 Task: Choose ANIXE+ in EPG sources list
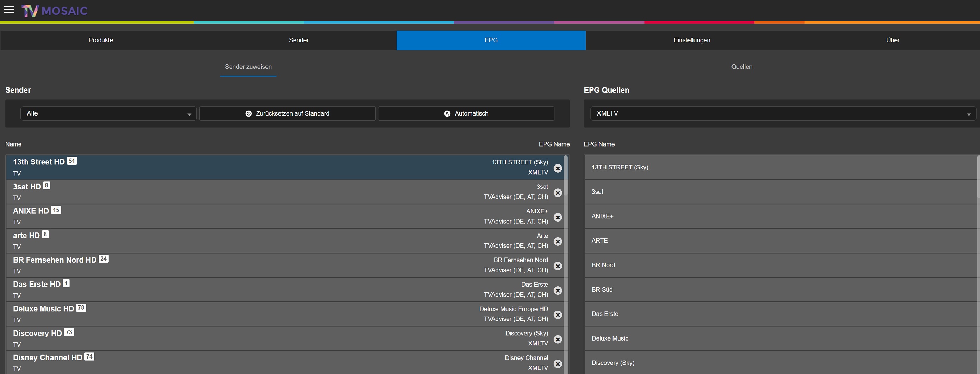click(x=781, y=216)
